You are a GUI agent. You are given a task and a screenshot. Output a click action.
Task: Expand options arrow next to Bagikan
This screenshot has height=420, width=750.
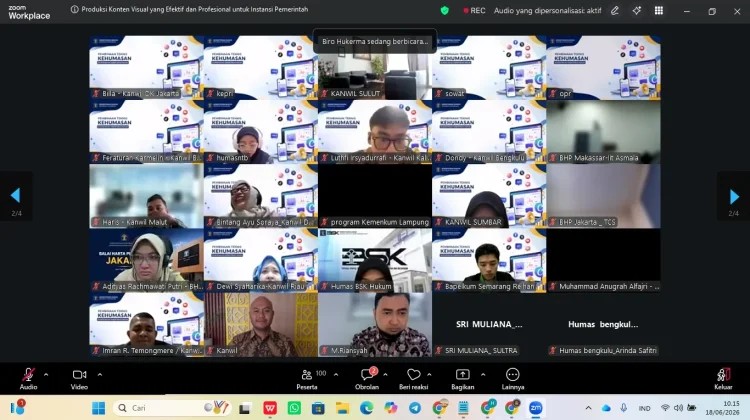point(483,375)
